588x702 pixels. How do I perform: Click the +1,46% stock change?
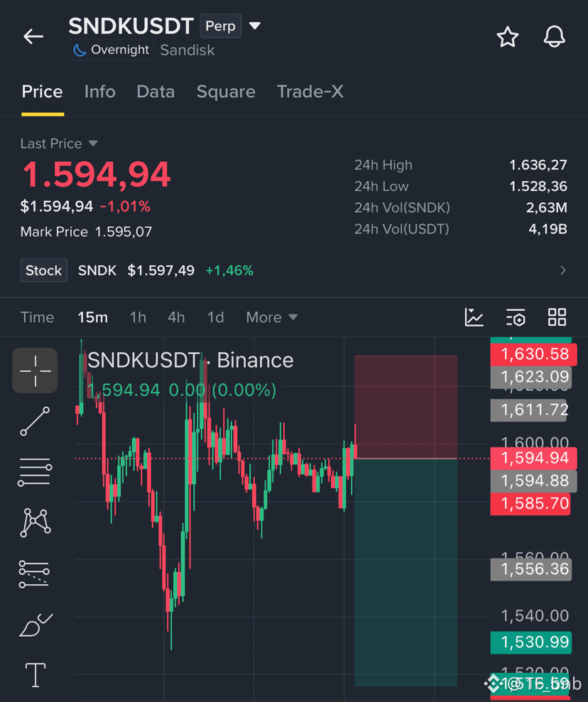229,270
